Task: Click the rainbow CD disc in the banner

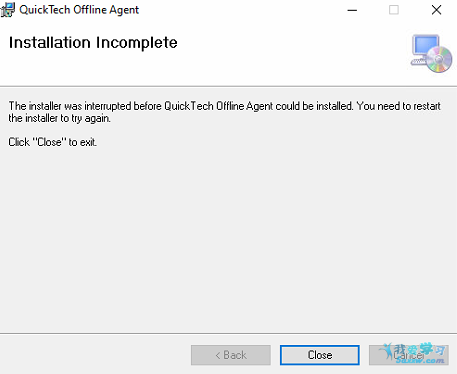Action: tap(439, 60)
